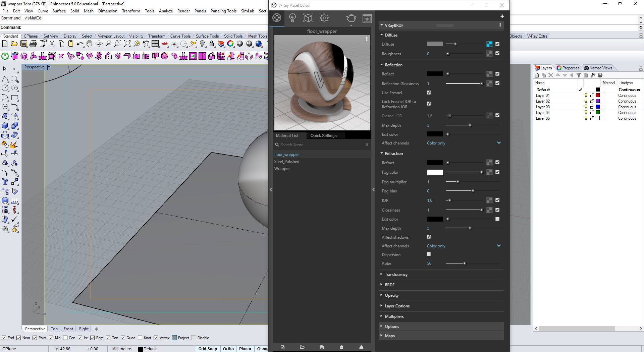Toggle Layer 01 visibility bulb
The height and width of the screenshot is (352, 644).
pos(586,96)
